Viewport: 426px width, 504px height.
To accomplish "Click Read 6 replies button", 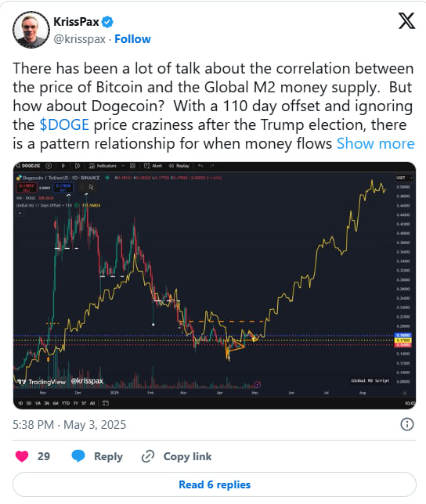I will (215, 484).
